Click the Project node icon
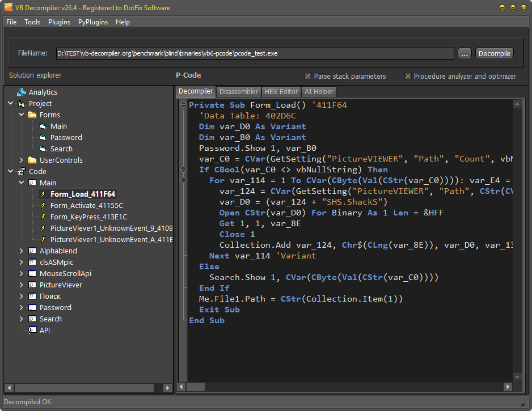The image size is (532, 411). 22,103
